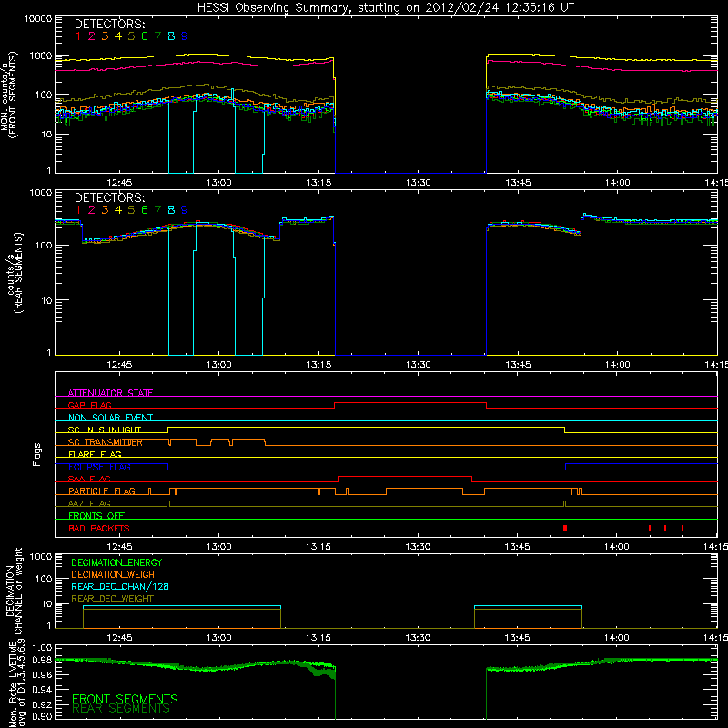Viewport: 728px width, 728px height.
Task: Select detector 1 legend number in the front segments panel
Action: coord(78,36)
